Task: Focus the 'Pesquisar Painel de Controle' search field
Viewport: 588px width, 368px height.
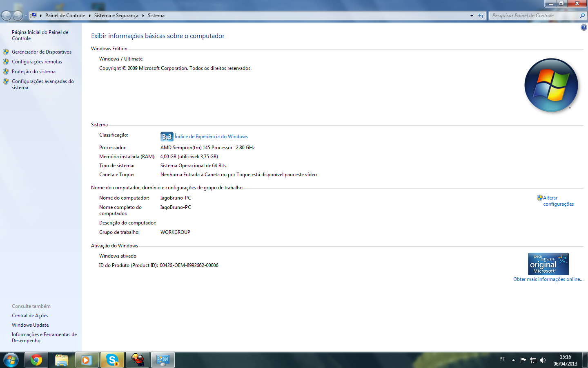Action: coord(535,16)
